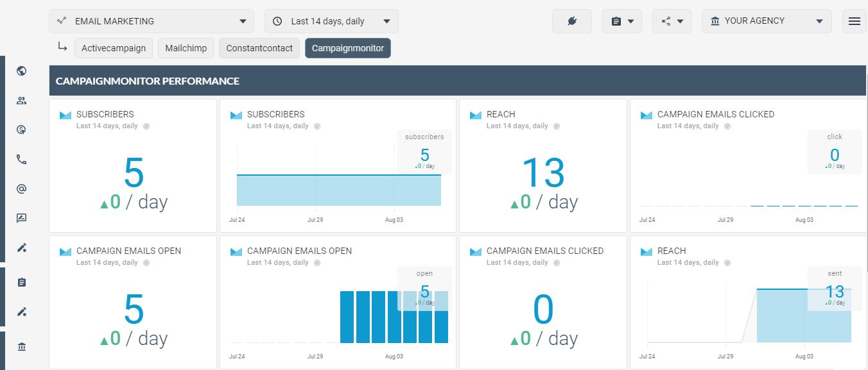868x370 pixels.
Task: Click the plug integrations button
Action: (x=572, y=21)
